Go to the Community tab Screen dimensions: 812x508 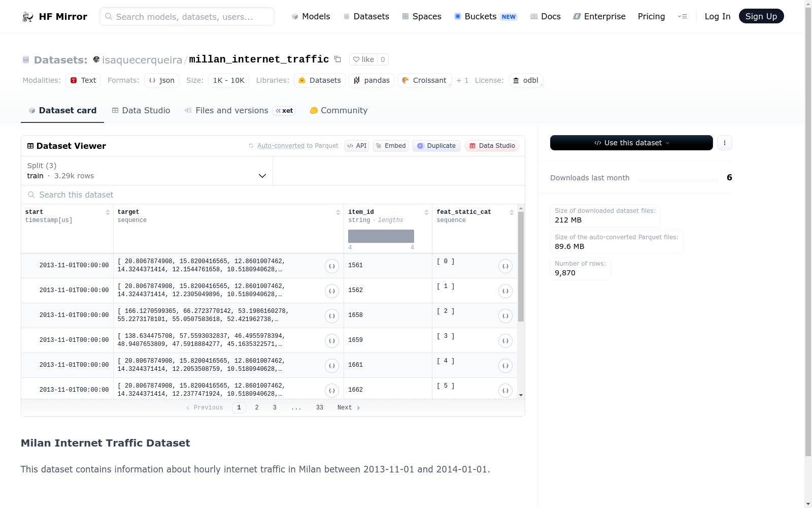pos(339,110)
